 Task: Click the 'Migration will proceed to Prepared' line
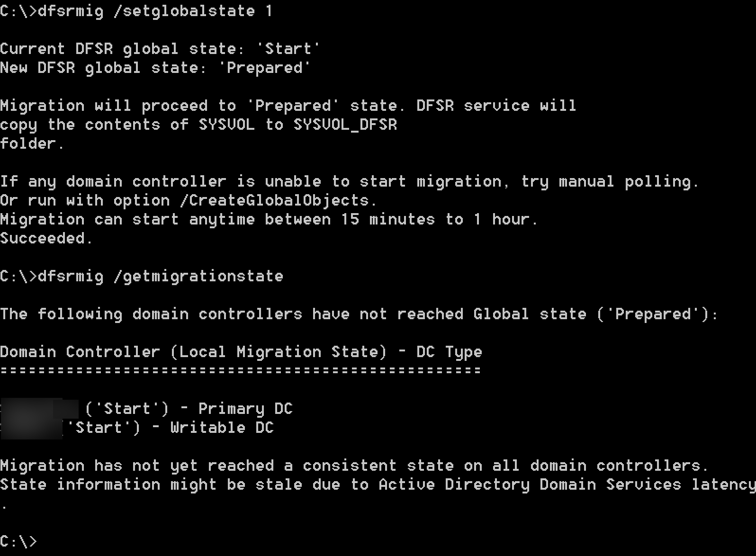[288, 106]
